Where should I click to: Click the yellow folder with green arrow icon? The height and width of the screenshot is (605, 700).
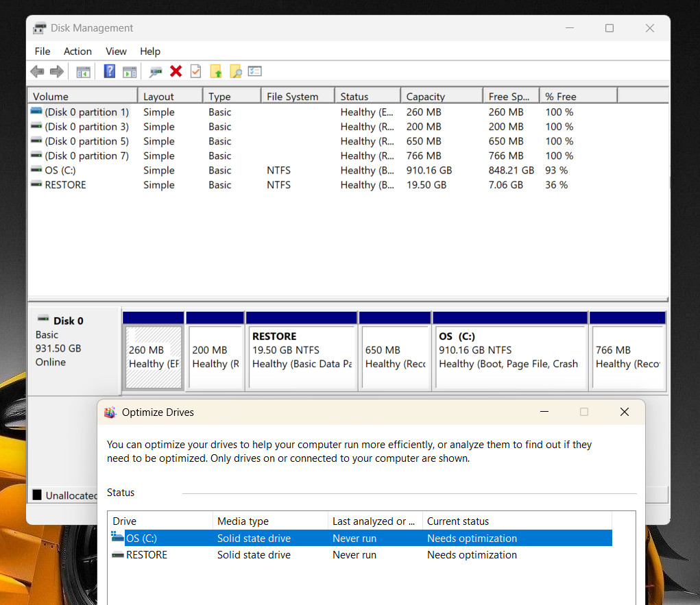(216, 71)
